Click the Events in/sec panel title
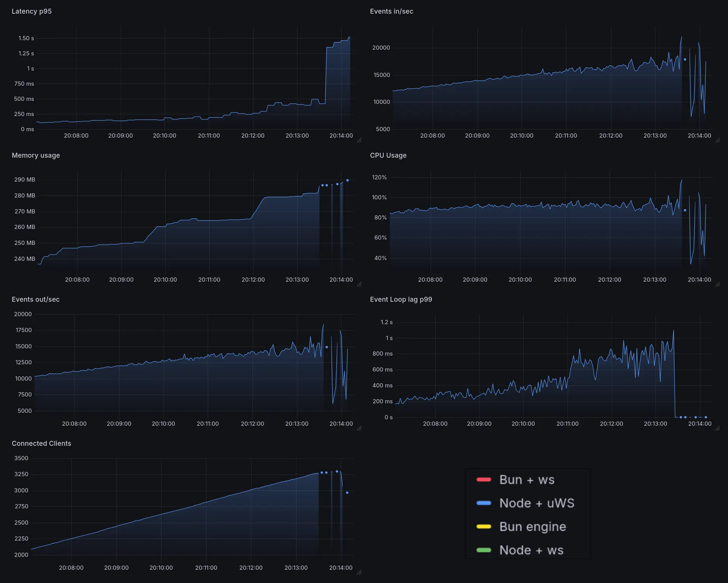The height and width of the screenshot is (583, 728). point(391,11)
